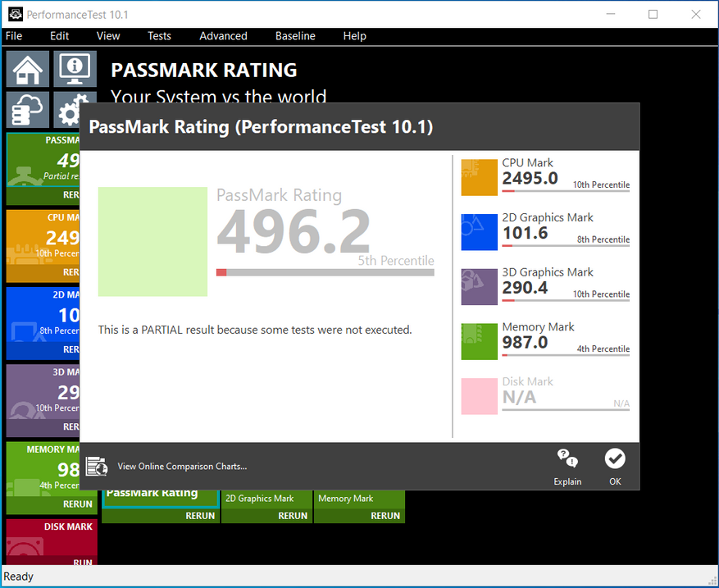Click the Memory Mark percentile bar

[566, 355]
